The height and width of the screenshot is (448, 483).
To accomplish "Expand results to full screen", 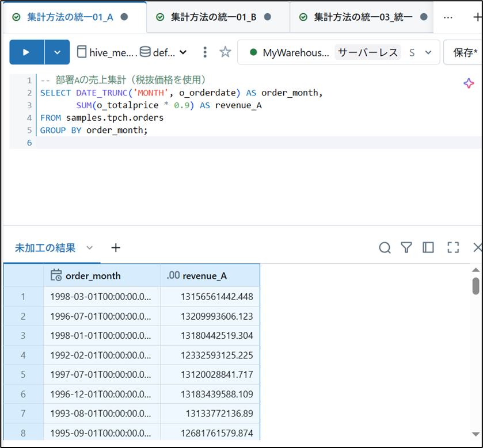I will tap(453, 247).
